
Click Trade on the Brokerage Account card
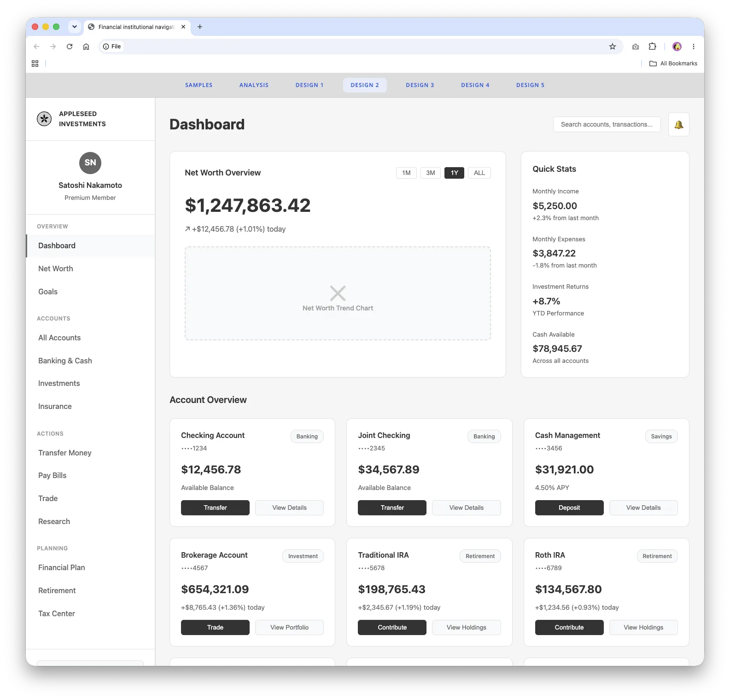point(215,627)
